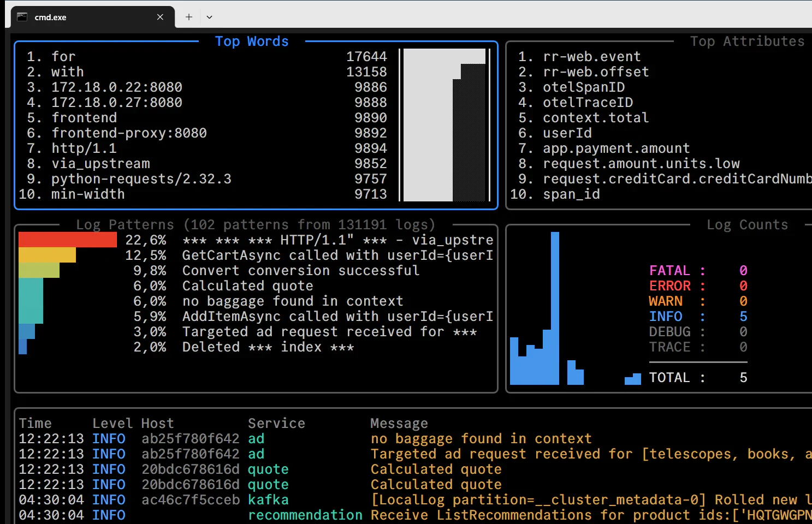Click 'no baggage found in context' pattern, 6,0%

[293, 301]
